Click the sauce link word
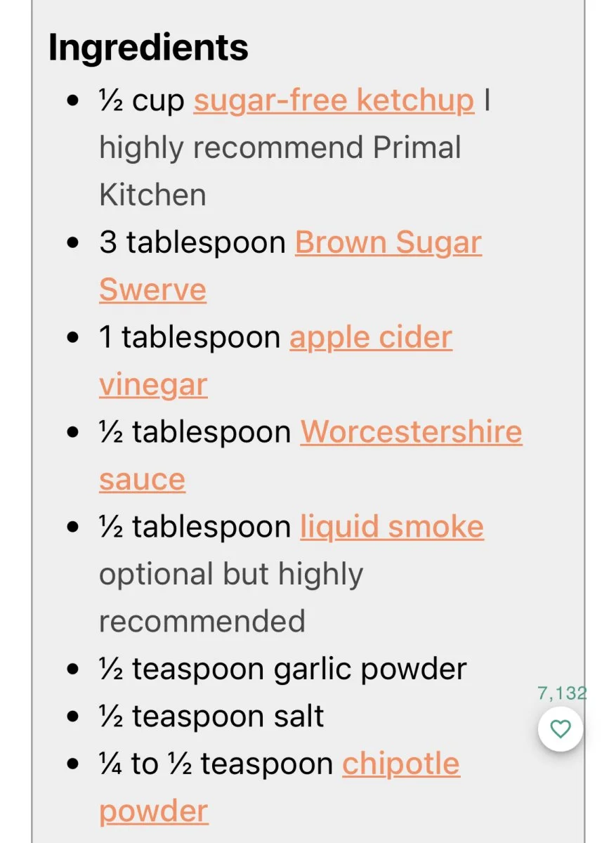This screenshot has height=843, width=616. [142, 481]
